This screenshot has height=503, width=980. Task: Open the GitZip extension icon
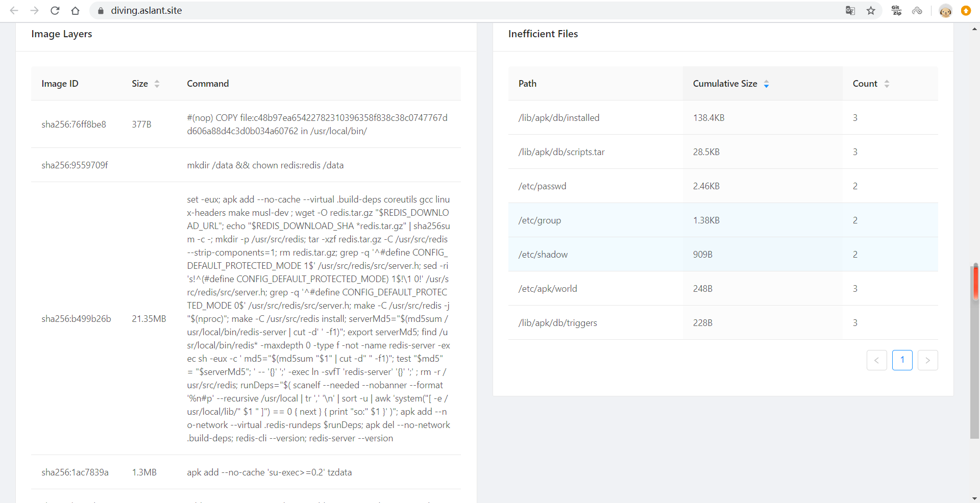tap(896, 11)
